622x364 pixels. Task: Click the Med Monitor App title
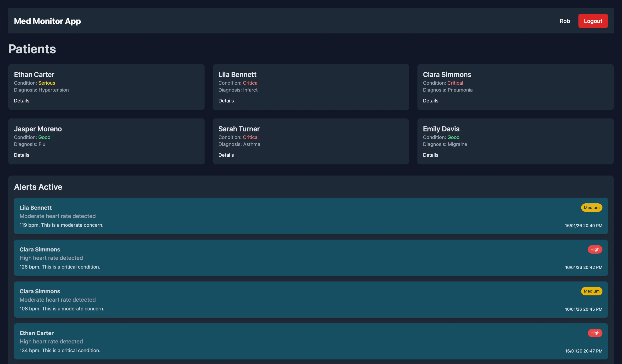click(x=47, y=21)
